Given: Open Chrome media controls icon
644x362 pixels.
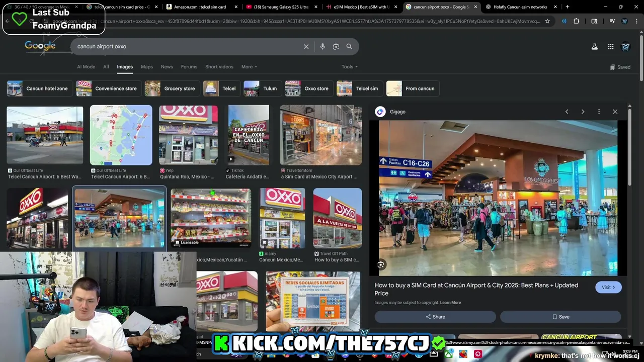Looking at the screenshot, I should click(612, 21).
